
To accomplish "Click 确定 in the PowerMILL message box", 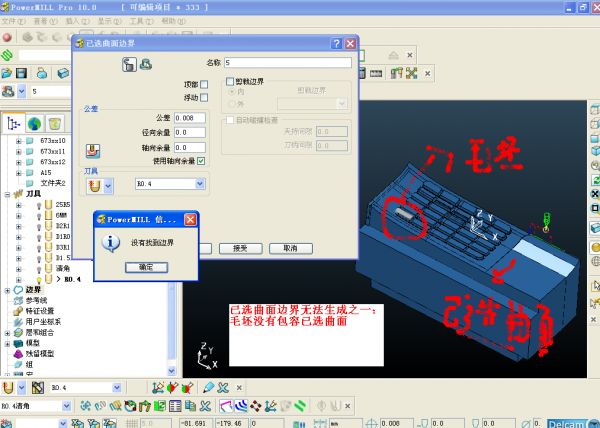I will tap(146, 267).
